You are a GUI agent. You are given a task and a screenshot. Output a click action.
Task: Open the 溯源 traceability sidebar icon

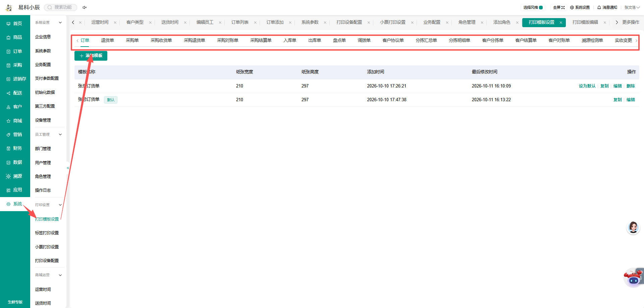(8, 176)
